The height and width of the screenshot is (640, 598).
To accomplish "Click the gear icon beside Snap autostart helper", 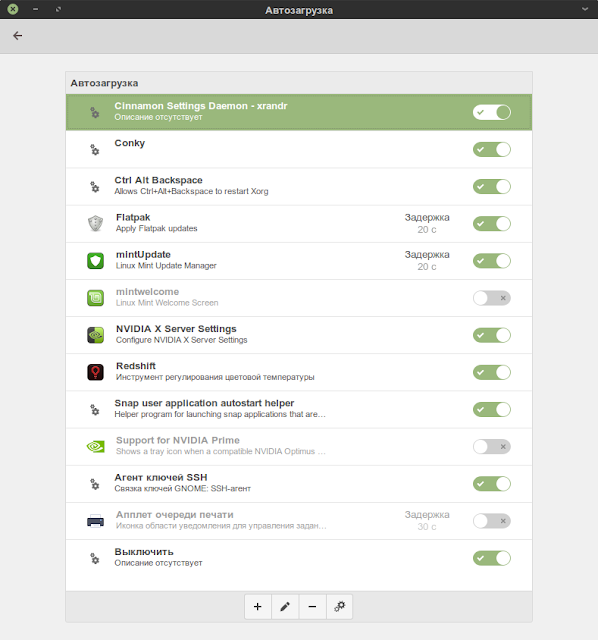I will point(95,409).
